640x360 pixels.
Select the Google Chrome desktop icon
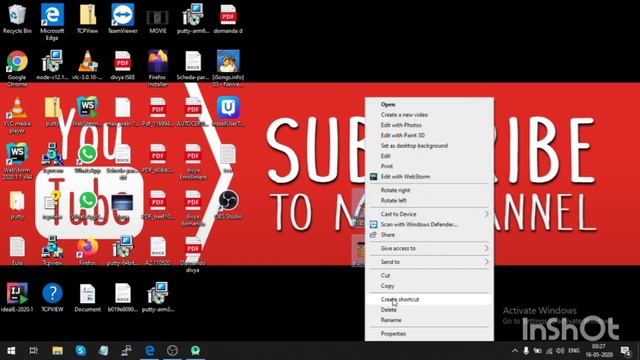[17, 69]
